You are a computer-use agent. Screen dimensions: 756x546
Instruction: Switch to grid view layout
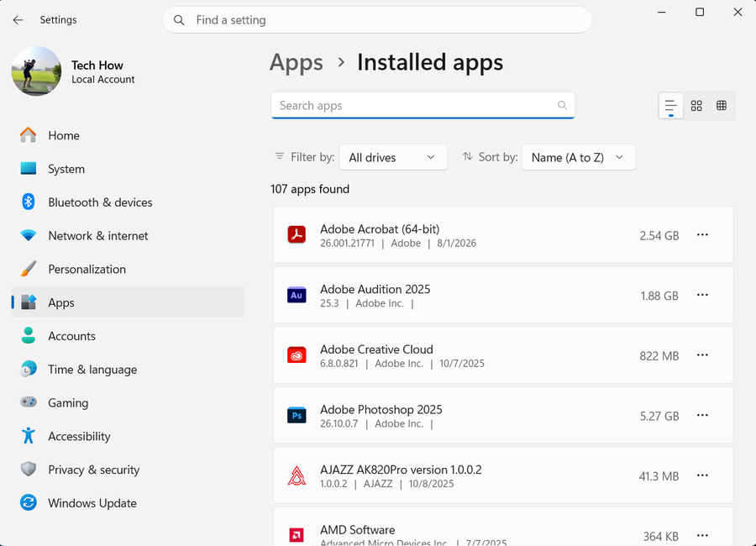[x=696, y=106]
